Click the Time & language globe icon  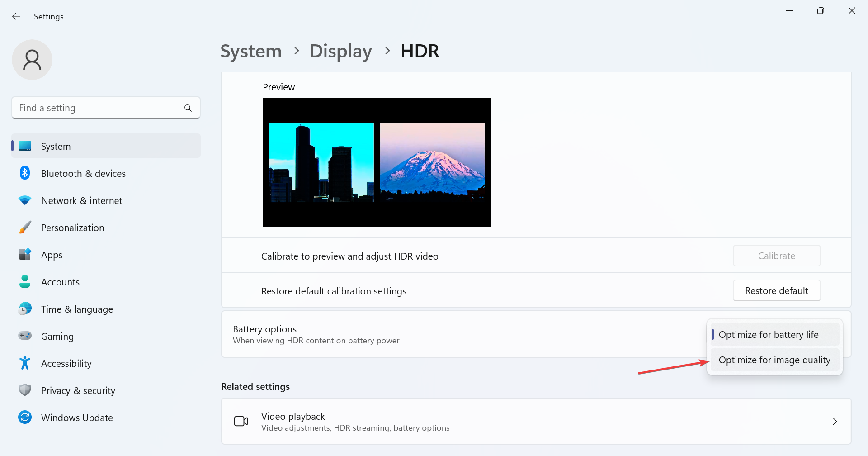click(x=25, y=309)
